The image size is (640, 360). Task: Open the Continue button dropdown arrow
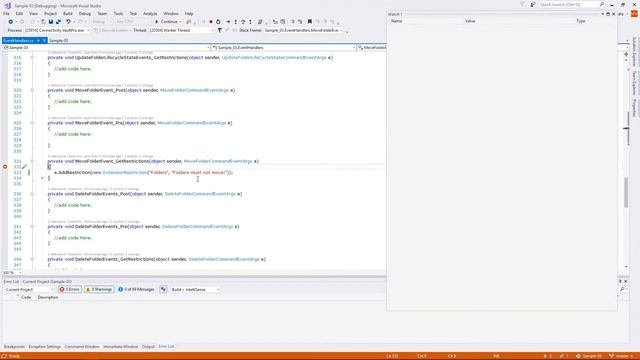tap(180, 22)
